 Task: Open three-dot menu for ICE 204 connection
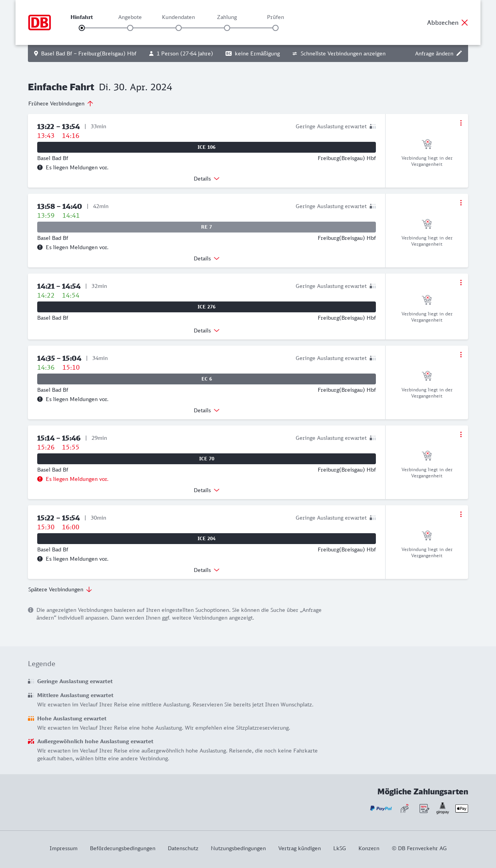tap(461, 514)
